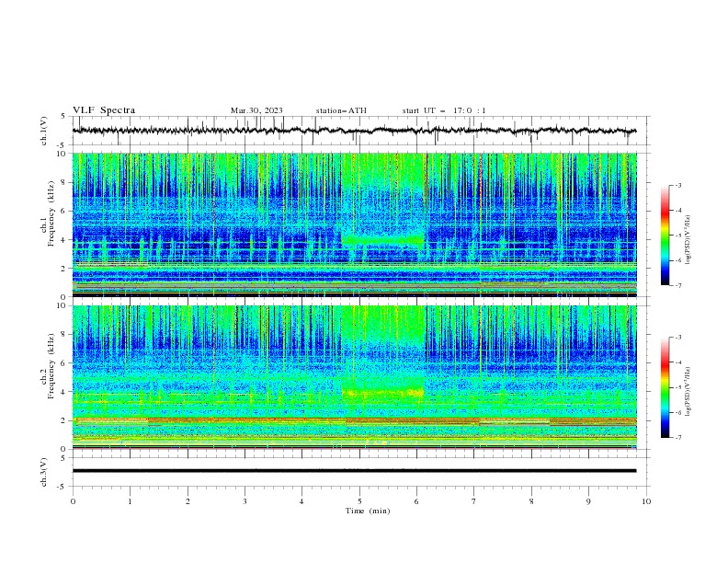Click the ch.1 color scale bar
The width and height of the screenshot is (728, 563).
coord(665,236)
